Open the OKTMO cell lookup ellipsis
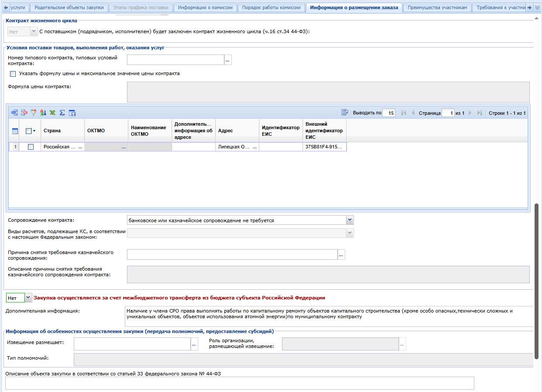This screenshot has width=542, height=392. [124, 147]
